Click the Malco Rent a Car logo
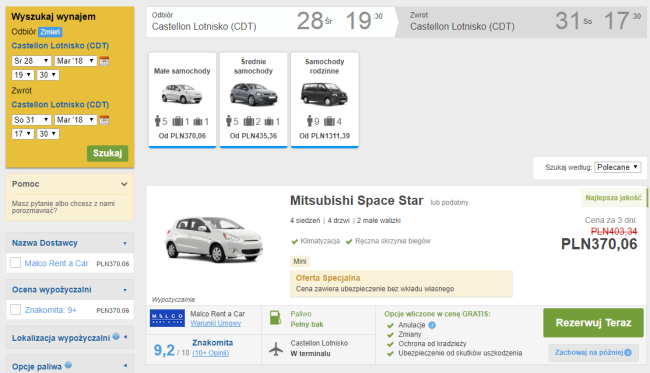 pyautogui.click(x=167, y=318)
